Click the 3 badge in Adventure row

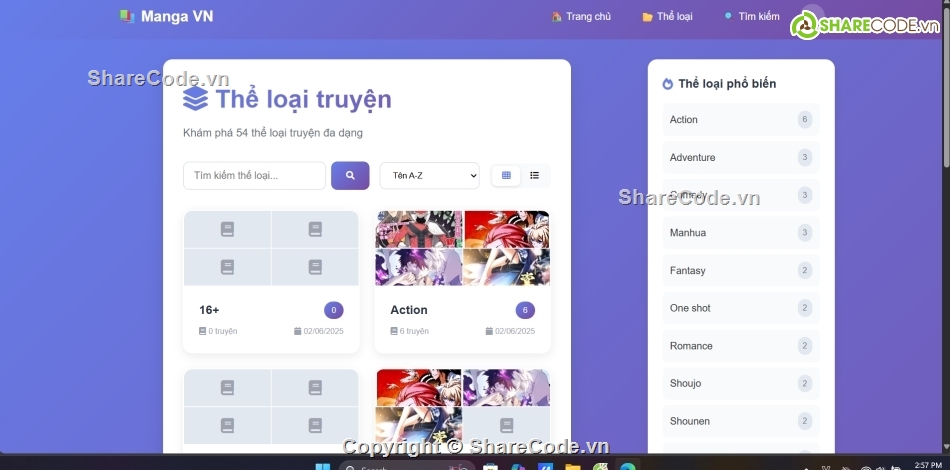(x=805, y=157)
